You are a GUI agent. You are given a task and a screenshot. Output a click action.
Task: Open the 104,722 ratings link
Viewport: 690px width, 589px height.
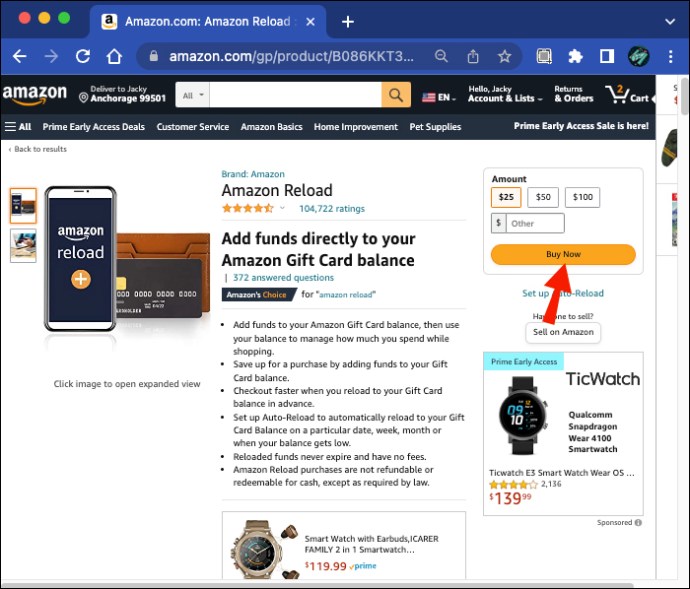[332, 209]
